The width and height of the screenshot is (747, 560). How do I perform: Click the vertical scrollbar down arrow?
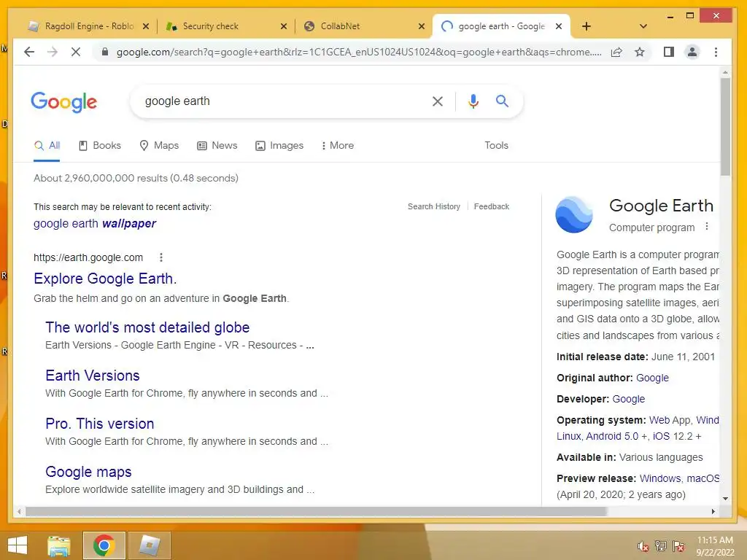click(x=725, y=499)
